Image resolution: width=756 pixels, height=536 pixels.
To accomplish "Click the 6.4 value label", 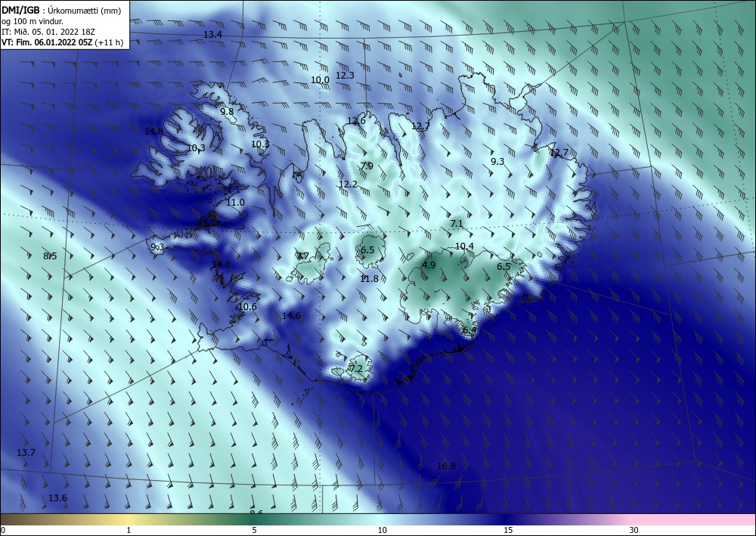I will (x=469, y=330).
